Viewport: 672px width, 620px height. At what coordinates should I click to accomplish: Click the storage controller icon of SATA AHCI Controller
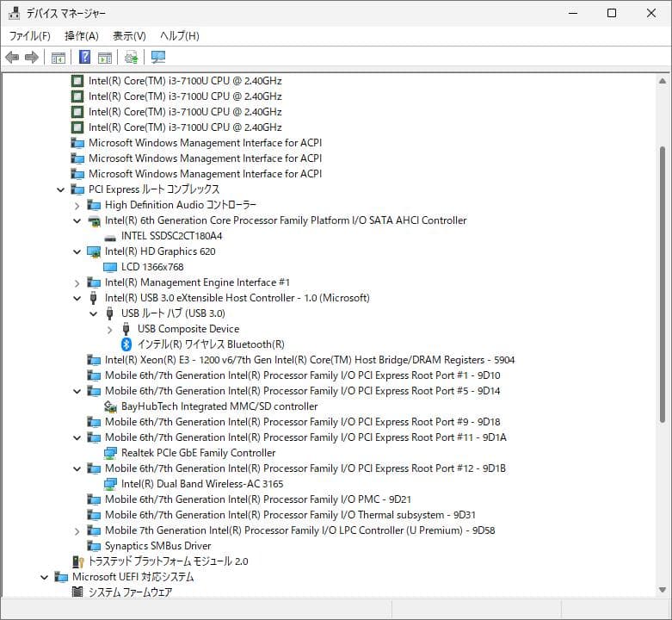coord(94,220)
